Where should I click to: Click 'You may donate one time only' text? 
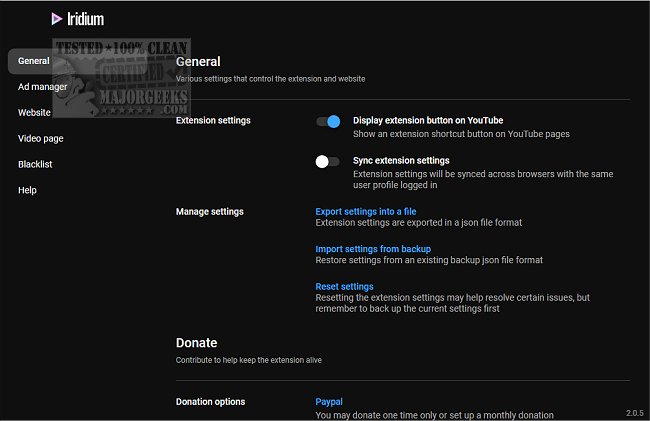pos(434,415)
